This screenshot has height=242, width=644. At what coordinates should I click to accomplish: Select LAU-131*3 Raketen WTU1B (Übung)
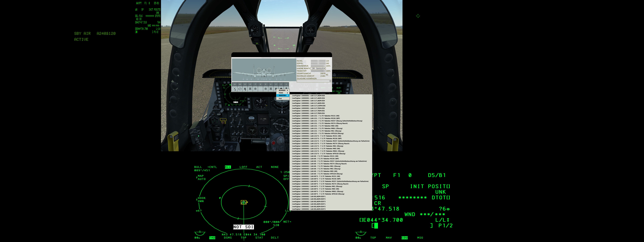coord(331,154)
